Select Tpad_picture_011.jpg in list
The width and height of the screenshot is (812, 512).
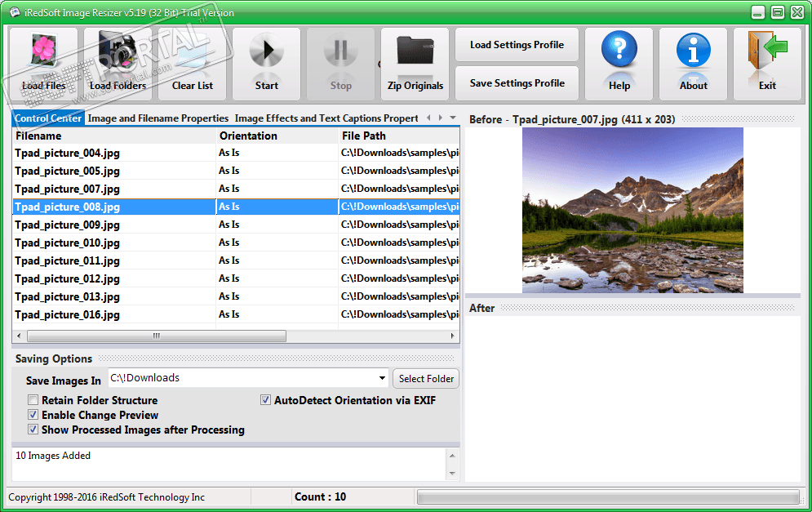coord(236,260)
